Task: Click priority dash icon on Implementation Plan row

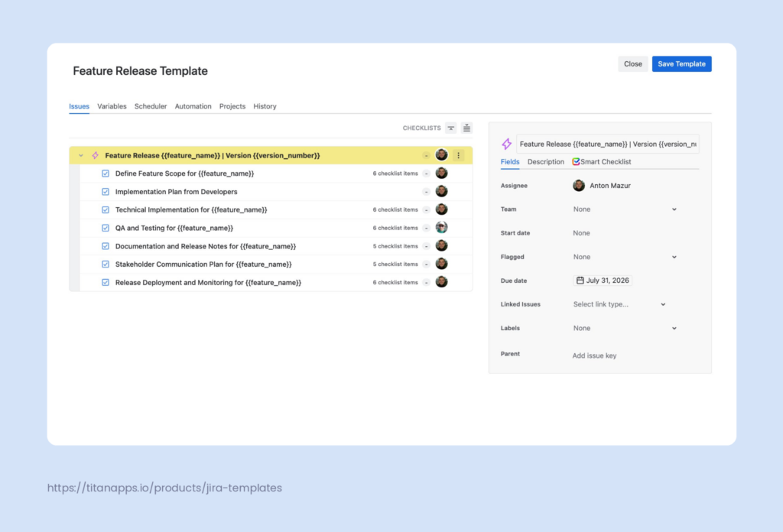Action: click(427, 192)
